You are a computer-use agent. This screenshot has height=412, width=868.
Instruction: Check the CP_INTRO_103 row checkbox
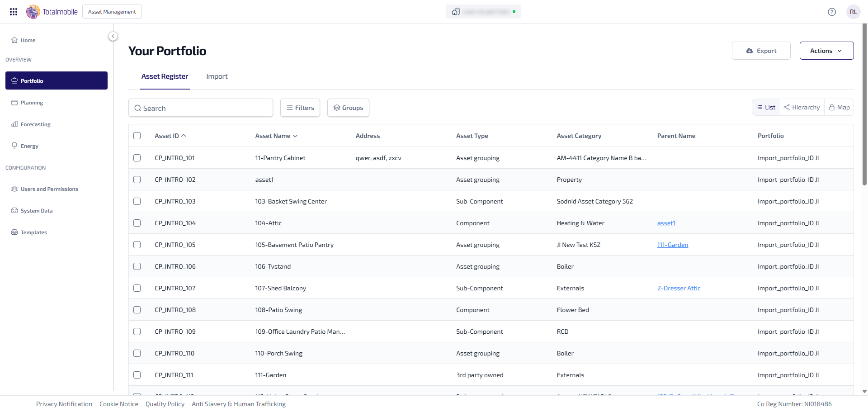point(137,201)
